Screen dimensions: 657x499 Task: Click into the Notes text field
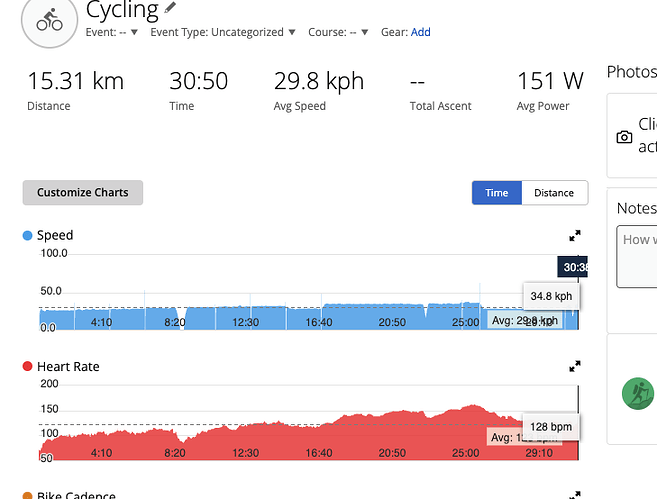(637, 255)
